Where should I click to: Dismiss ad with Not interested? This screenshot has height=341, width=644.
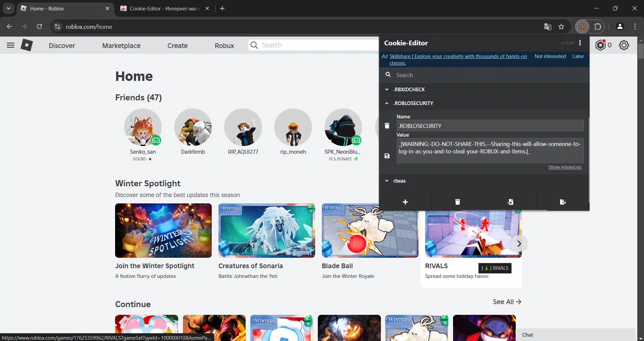[x=550, y=56]
